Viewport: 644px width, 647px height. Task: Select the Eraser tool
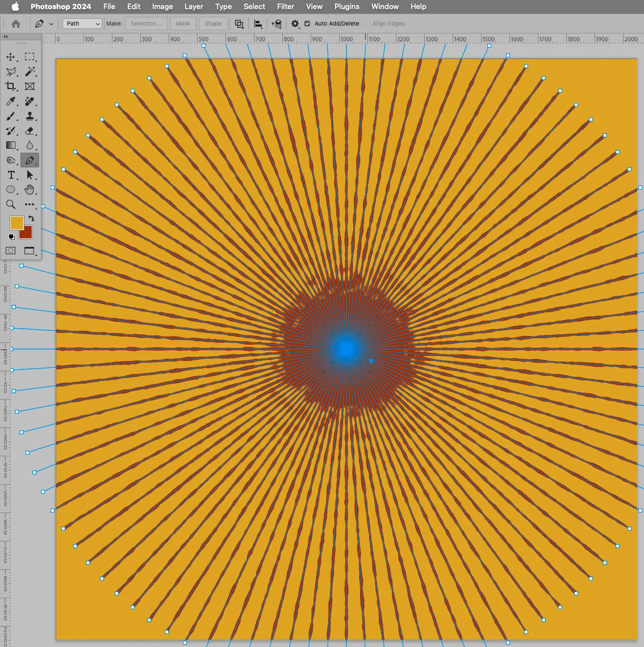[x=30, y=131]
